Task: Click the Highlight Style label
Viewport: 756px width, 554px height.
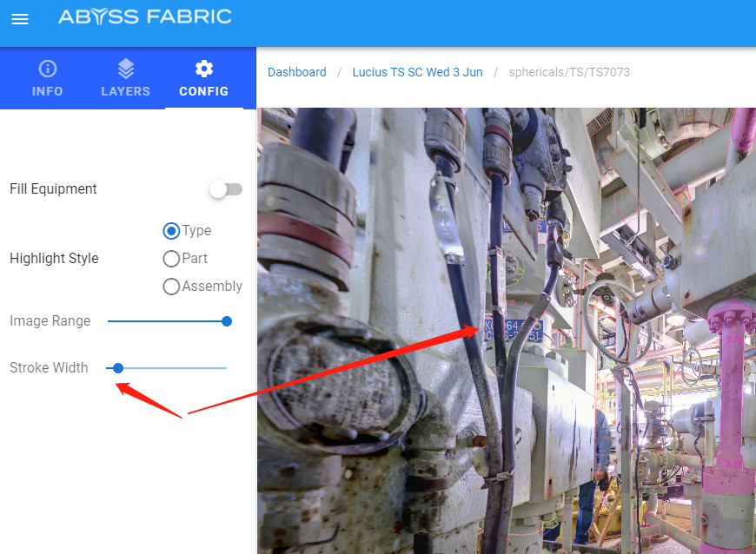Action: [54, 259]
